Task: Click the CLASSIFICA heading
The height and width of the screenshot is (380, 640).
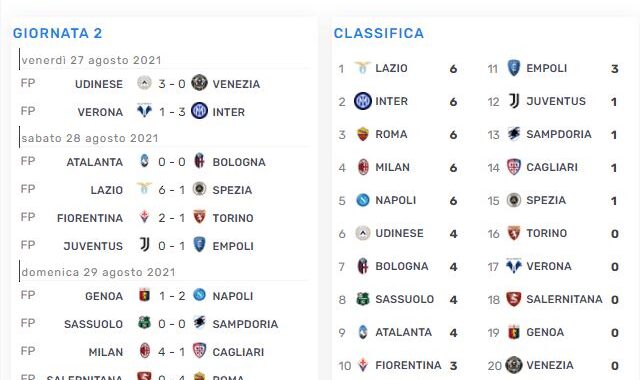Action: (379, 33)
